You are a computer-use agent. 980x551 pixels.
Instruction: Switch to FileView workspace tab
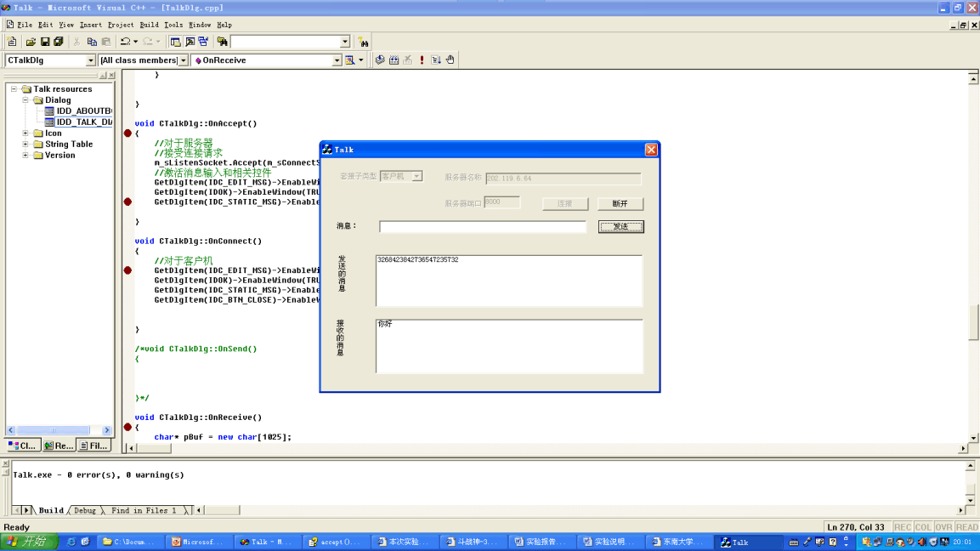coord(93,446)
